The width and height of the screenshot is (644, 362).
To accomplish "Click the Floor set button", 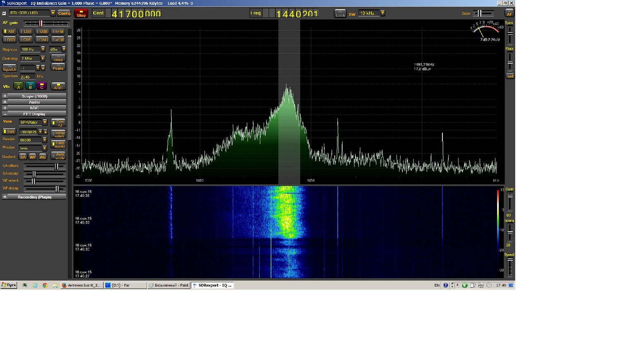I will click(x=510, y=76).
